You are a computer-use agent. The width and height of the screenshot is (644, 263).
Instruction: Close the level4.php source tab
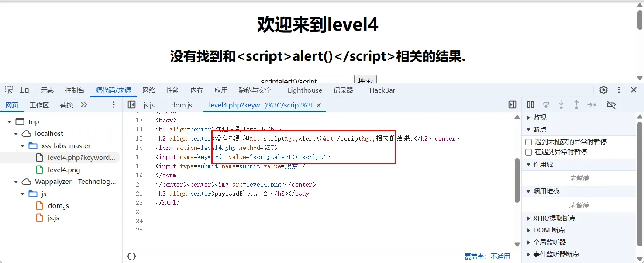coord(319,105)
